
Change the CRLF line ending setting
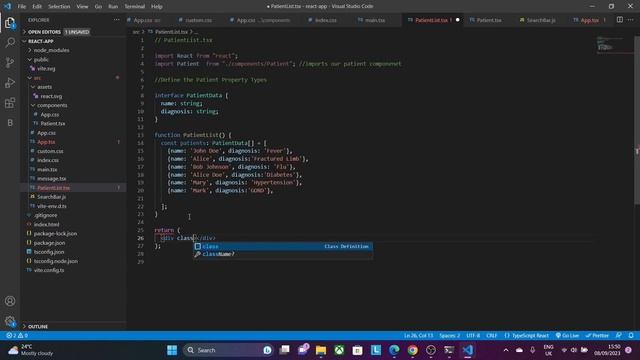click(491, 336)
